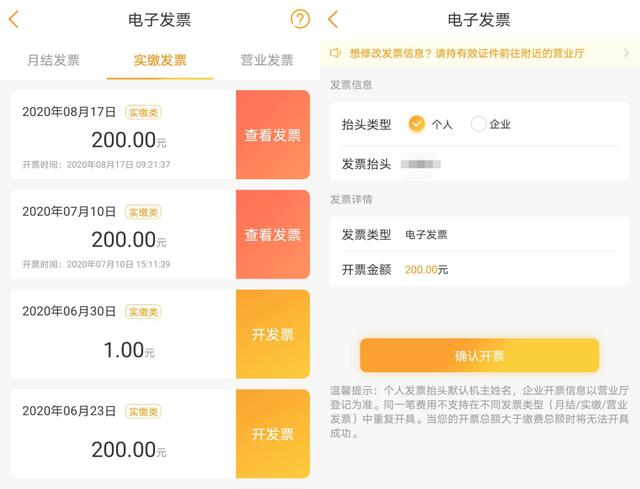This screenshot has height=489, width=640.
Task: Issue invoice for 2020年06月23日 payment
Action: [x=273, y=434]
